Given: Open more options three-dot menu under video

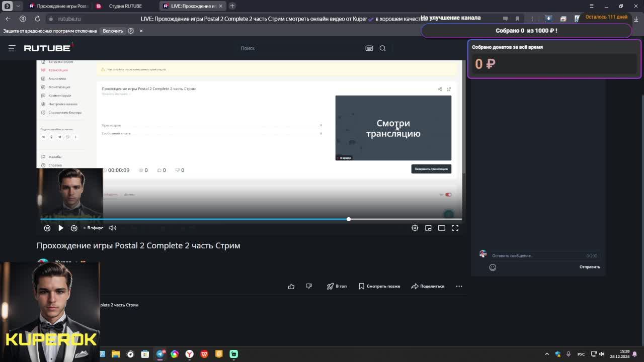Looking at the screenshot, I should coord(459,286).
